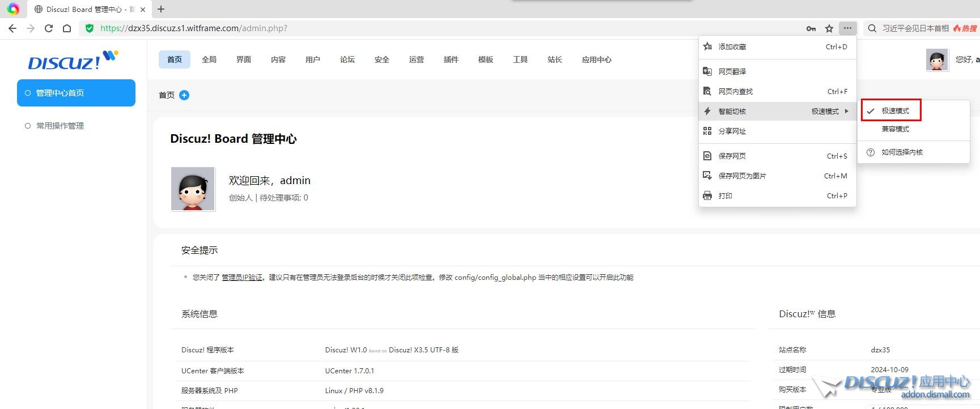The image size is (980, 409).
Task: Choose 保存网页为图片 menu entry
Action: click(x=777, y=176)
